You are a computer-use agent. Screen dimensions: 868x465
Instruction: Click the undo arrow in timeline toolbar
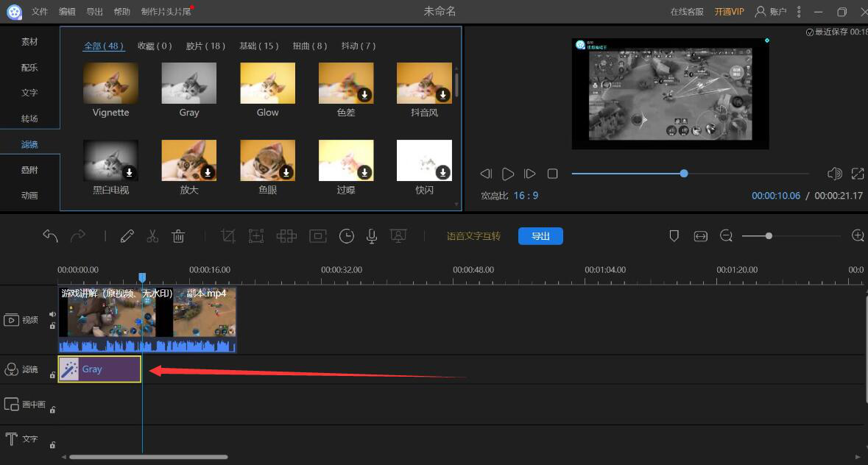[50, 235]
